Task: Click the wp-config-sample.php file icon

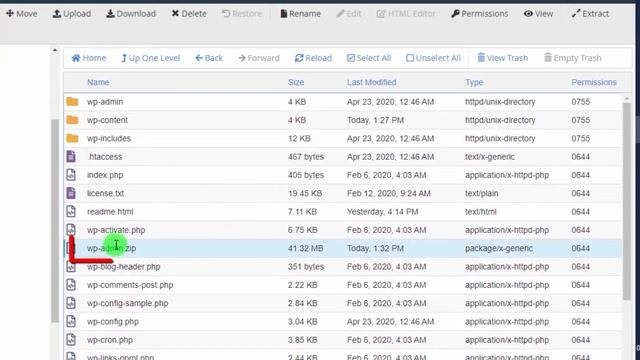Action: tap(71, 303)
